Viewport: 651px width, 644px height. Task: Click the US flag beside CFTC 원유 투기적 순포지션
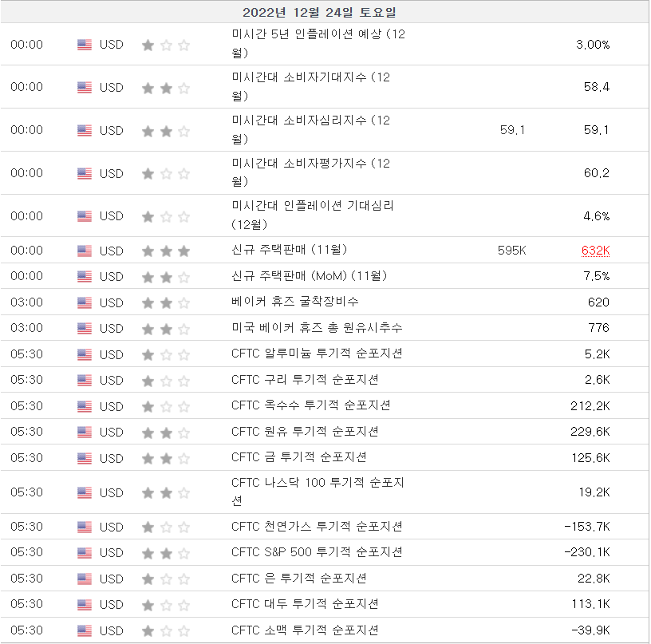coord(85,432)
